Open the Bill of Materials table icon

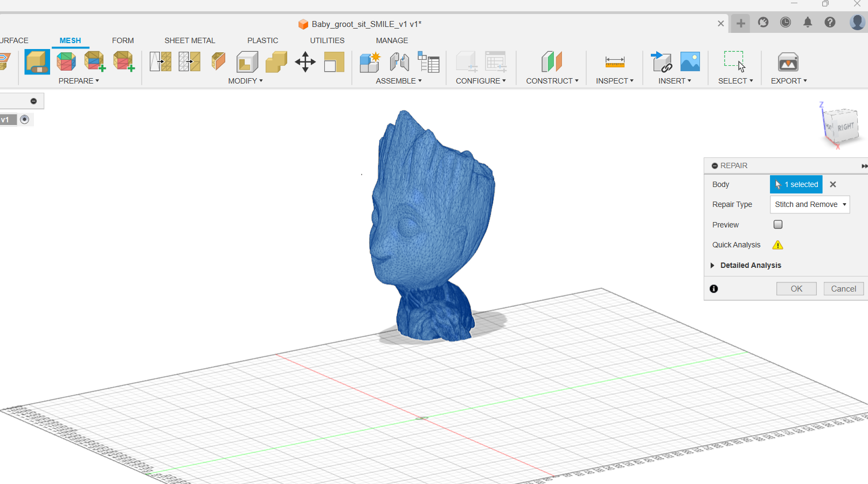[x=429, y=61]
